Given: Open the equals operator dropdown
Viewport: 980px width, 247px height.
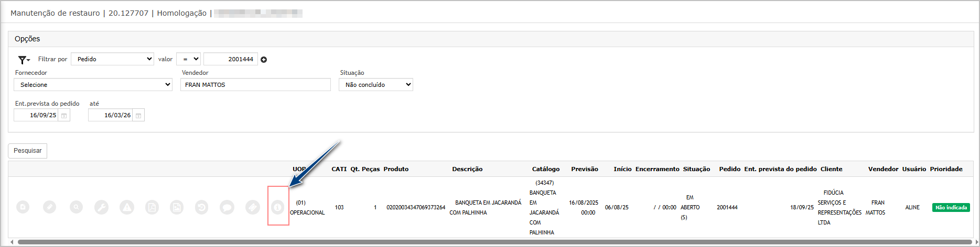Looking at the screenshot, I should point(188,59).
